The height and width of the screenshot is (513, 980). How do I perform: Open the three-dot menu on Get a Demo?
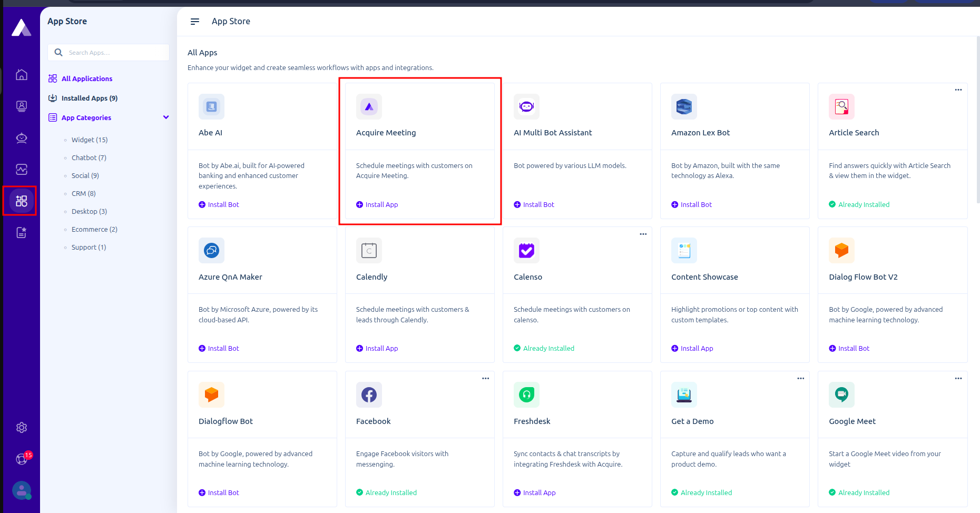801,379
